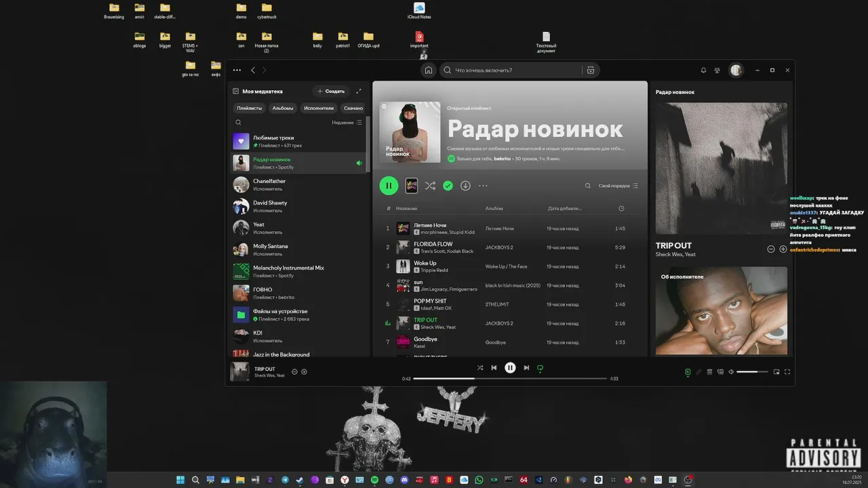Expand library to full view
The image size is (868, 488).
click(359, 91)
